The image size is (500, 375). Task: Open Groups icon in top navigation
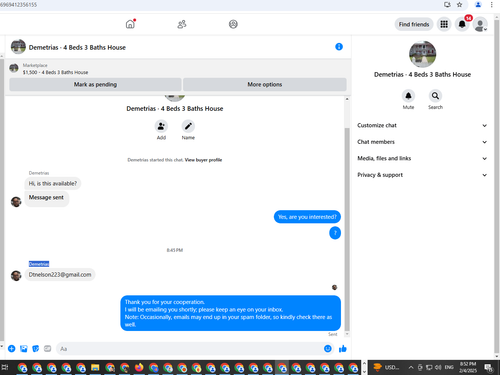coord(233,24)
